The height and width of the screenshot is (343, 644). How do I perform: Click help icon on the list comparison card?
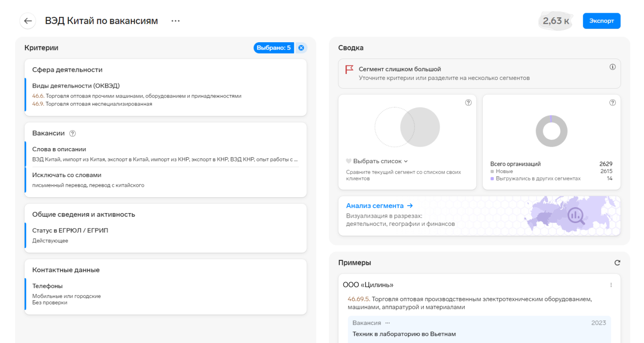pos(468,103)
